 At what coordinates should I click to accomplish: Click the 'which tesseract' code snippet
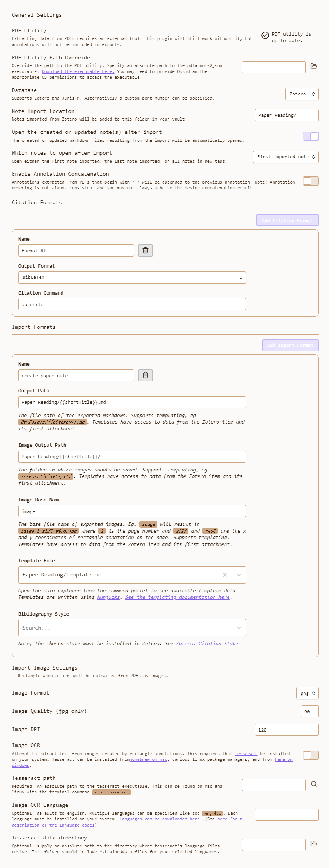point(111,792)
